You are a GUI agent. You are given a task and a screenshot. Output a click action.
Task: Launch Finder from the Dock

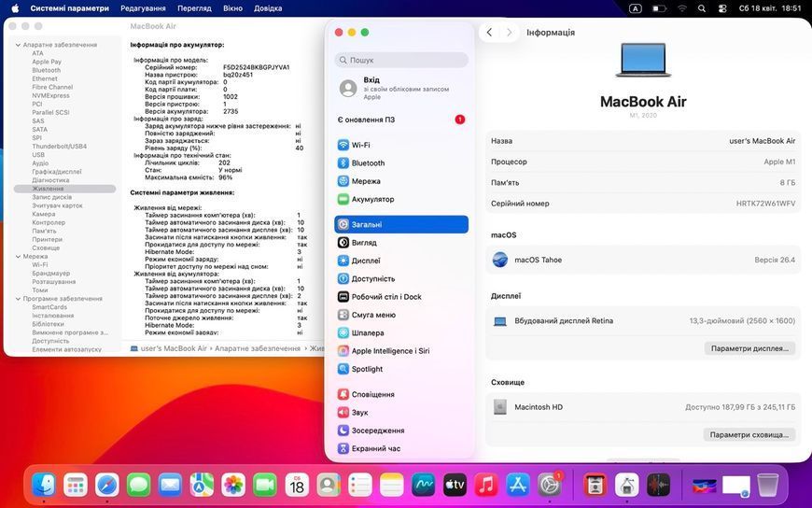44,486
